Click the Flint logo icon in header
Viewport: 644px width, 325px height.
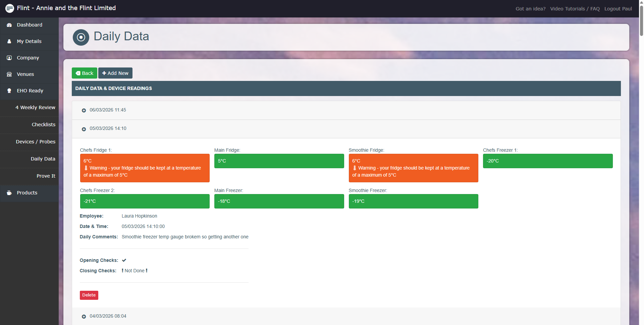click(9, 8)
